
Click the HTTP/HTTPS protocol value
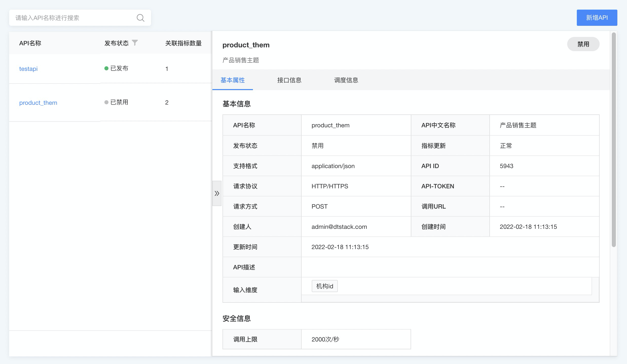coord(330,186)
